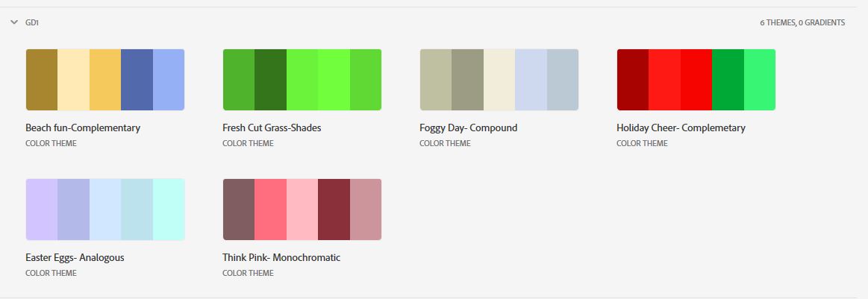Select the bright mint green swatch in Holiday Cheer
Viewport: 868px width, 299px height.
tap(760, 80)
